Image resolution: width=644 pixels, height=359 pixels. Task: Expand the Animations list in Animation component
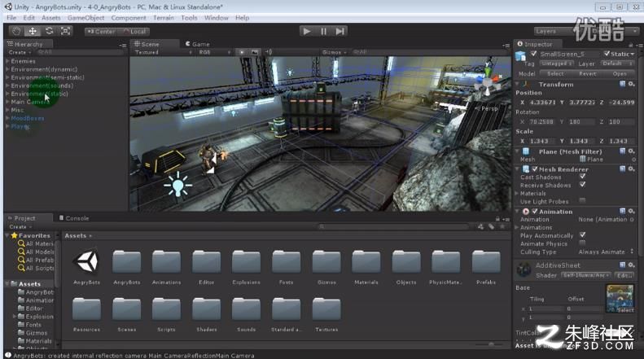point(517,227)
